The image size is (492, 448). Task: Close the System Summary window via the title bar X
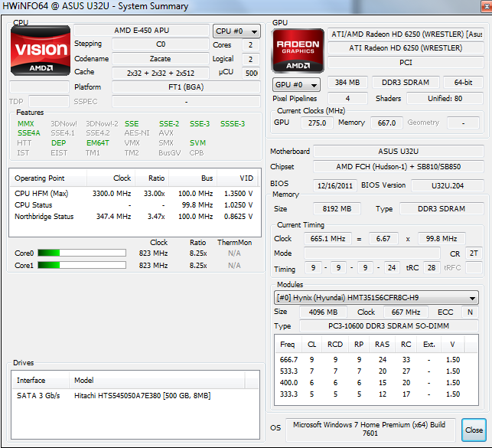[486, 7]
